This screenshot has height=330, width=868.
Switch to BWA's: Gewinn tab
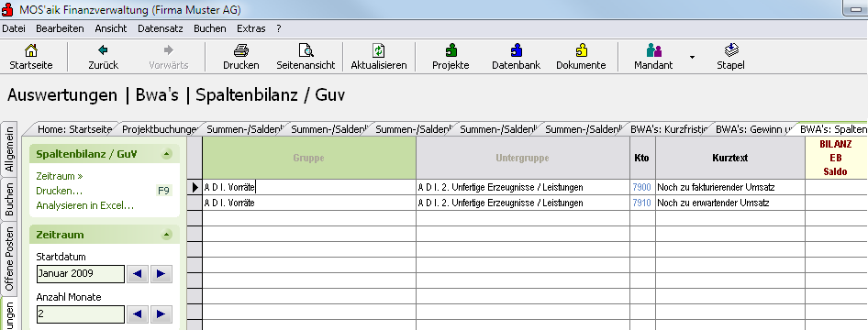tap(753, 129)
